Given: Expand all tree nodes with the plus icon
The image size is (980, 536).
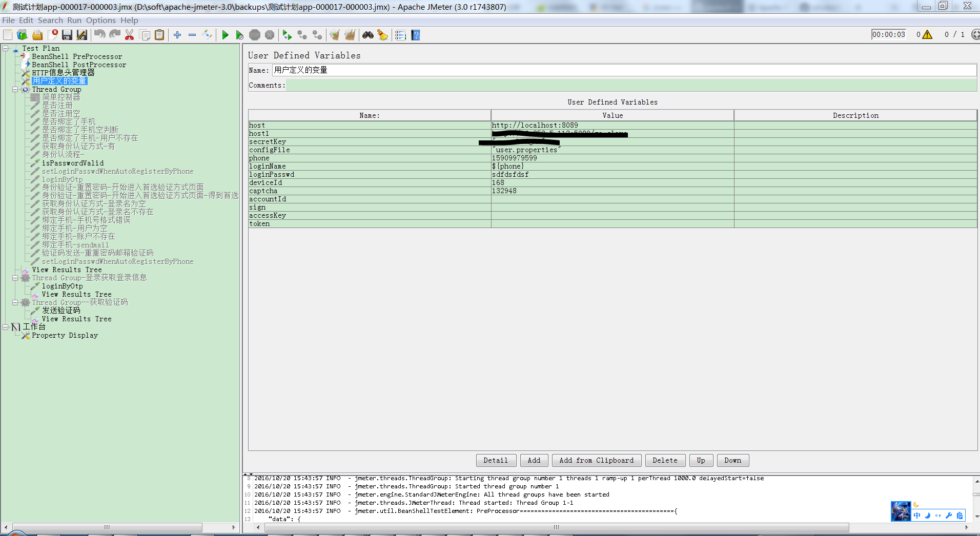Looking at the screenshot, I should [177, 35].
